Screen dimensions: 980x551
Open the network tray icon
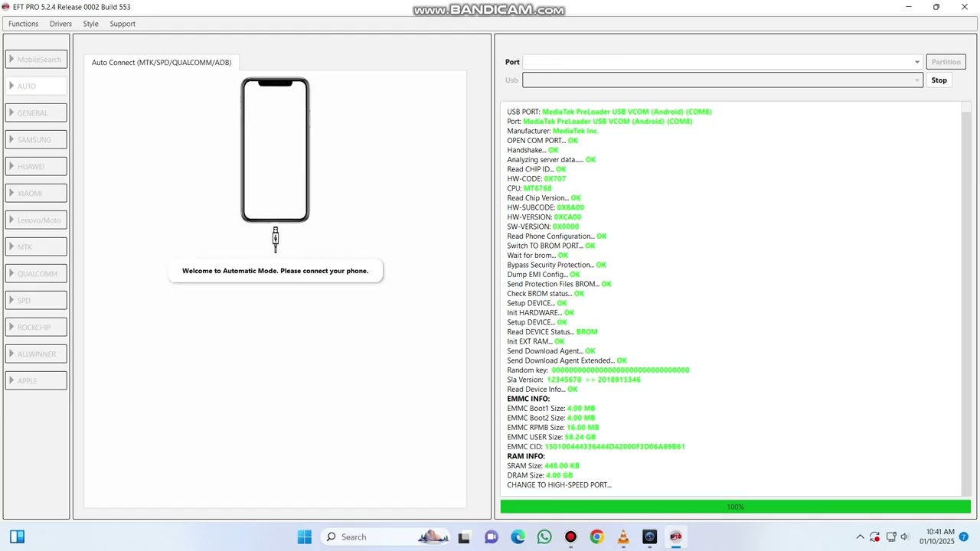(891, 537)
